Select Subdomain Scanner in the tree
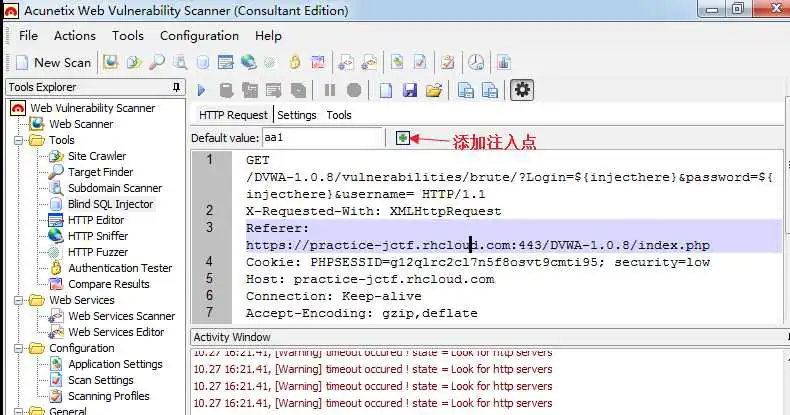This screenshot has width=790, height=415. [x=115, y=188]
